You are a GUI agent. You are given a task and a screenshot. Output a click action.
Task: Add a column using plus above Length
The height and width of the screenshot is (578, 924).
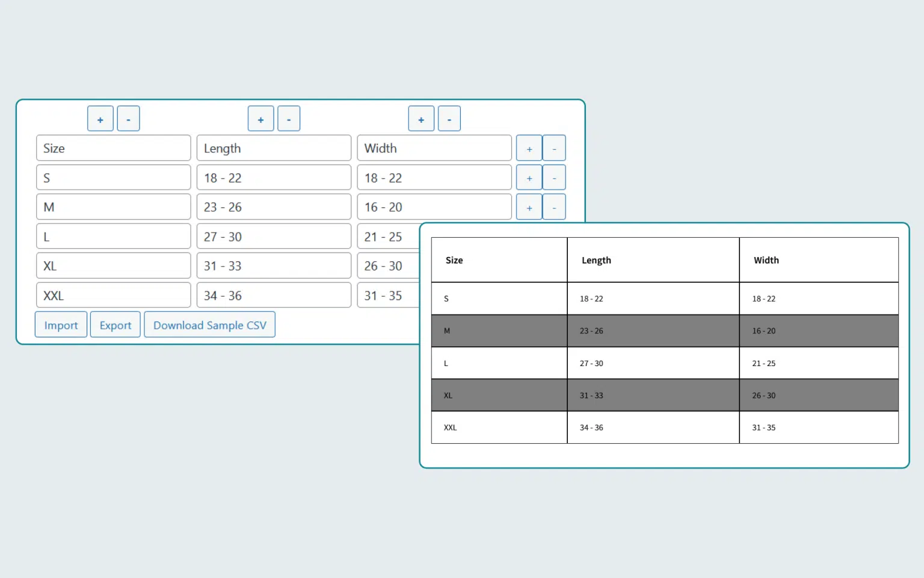(260, 119)
